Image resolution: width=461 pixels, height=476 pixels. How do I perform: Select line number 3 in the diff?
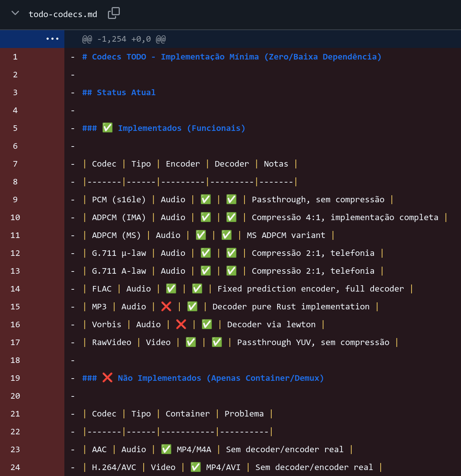pos(15,93)
